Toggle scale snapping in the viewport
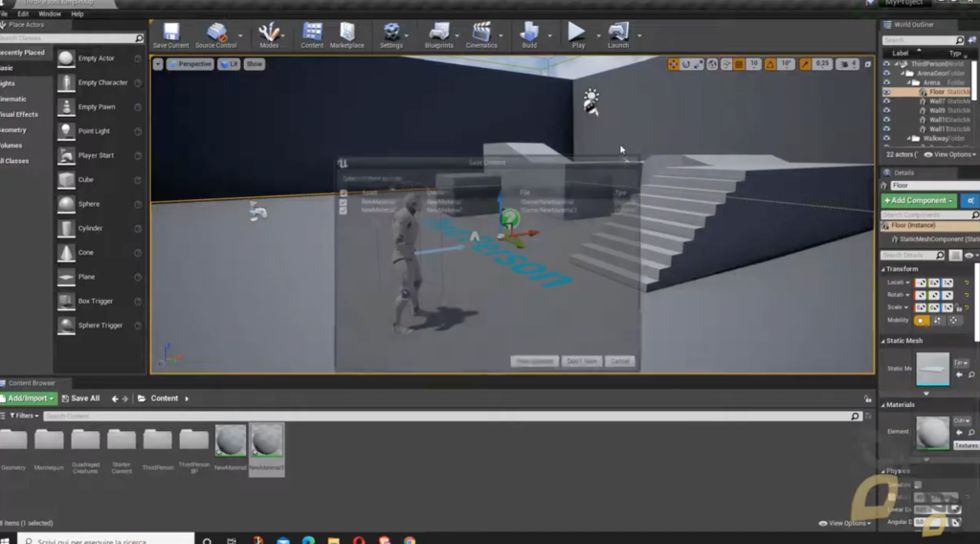Image resolution: width=980 pixels, height=544 pixels. 805,64
